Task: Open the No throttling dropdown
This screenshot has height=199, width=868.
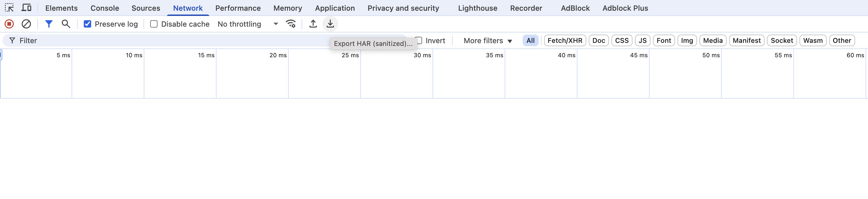Action: [248, 24]
